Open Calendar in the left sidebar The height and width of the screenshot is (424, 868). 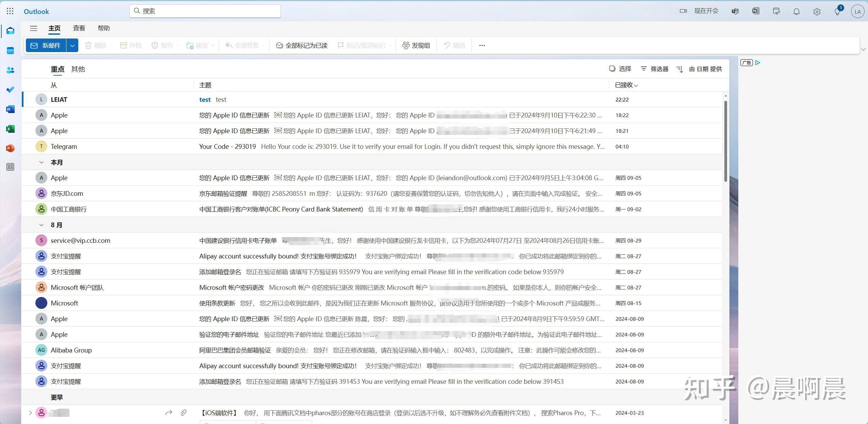[10, 51]
